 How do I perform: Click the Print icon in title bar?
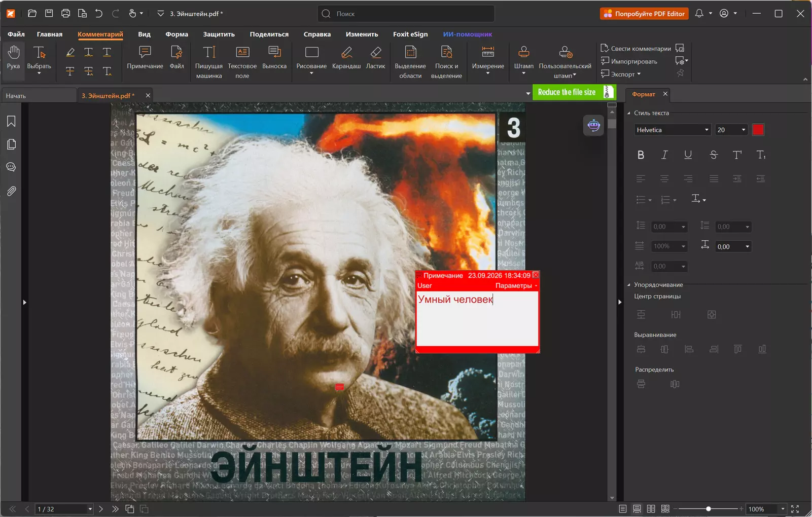(x=65, y=14)
